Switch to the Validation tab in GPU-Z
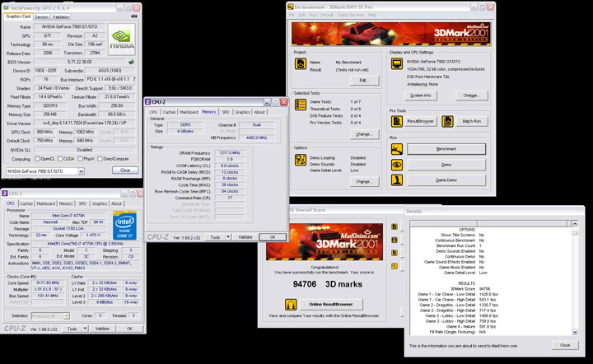This screenshot has width=593, height=364. click(x=60, y=17)
